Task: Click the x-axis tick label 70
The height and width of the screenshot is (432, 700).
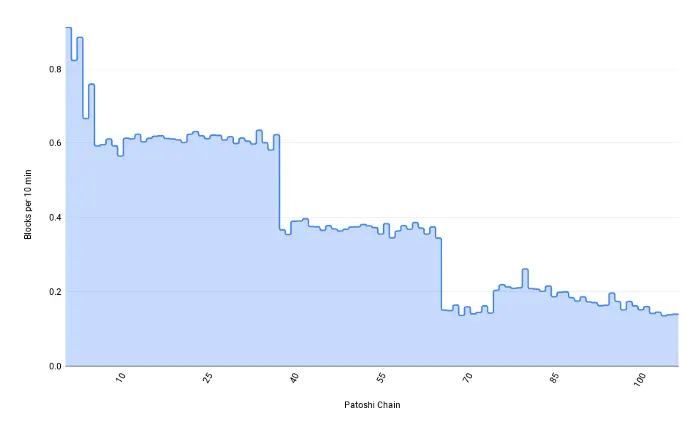Action: pos(468,378)
